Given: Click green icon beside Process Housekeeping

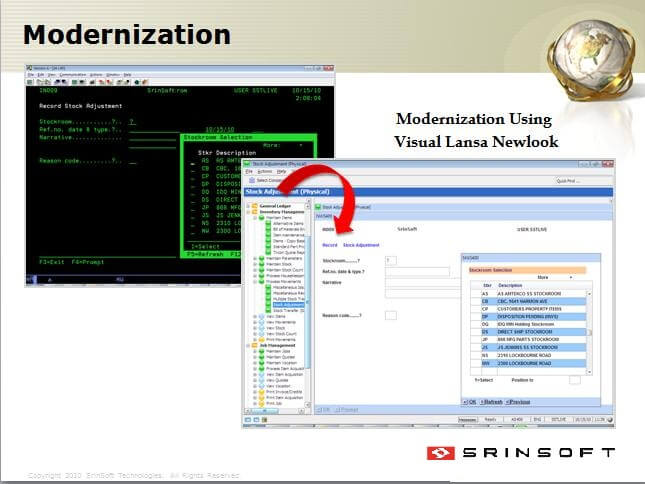Looking at the screenshot, I should (x=262, y=276).
